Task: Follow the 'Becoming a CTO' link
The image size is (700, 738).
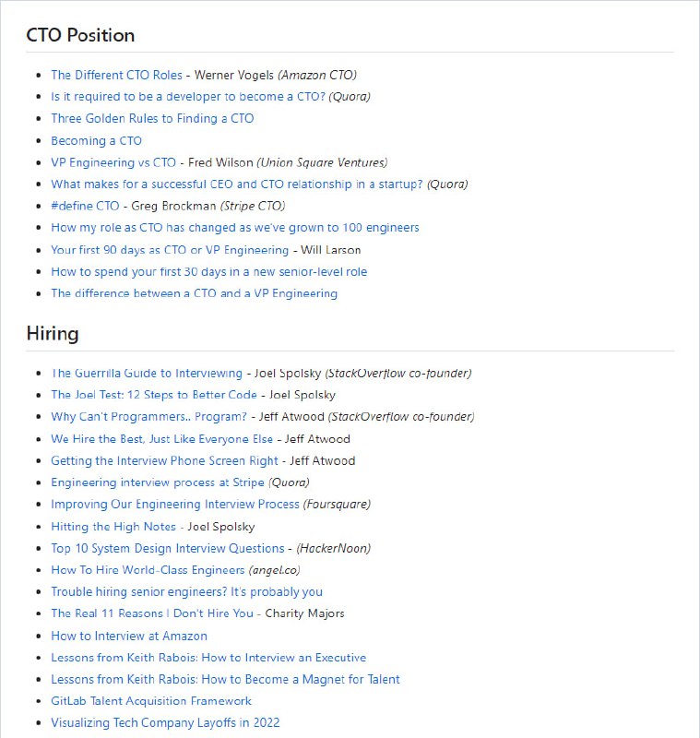Action: (96, 140)
